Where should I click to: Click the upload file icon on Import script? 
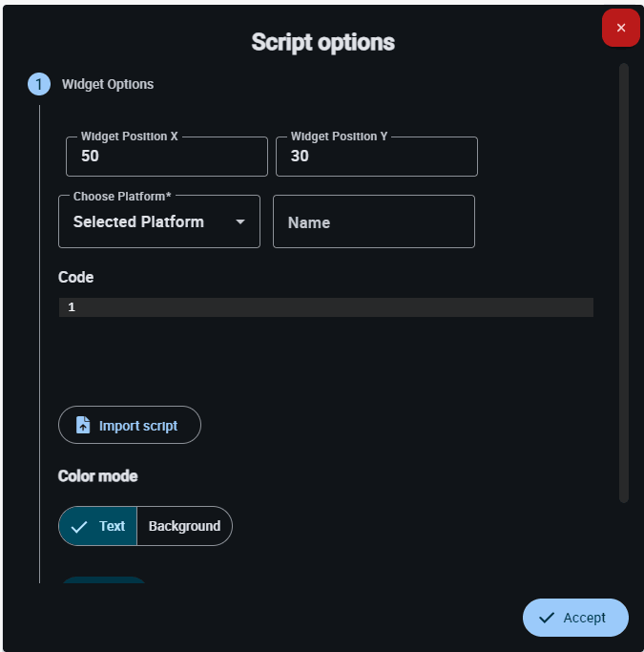click(x=83, y=425)
